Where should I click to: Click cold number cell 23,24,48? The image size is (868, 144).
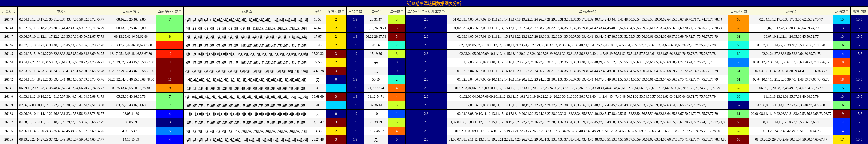pos(318,139)
